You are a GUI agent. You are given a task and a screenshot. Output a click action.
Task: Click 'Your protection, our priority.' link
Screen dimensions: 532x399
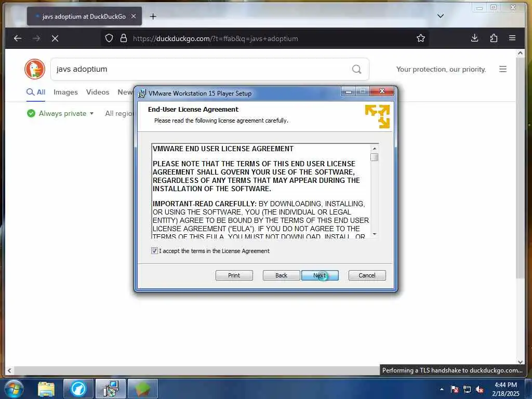[441, 69]
